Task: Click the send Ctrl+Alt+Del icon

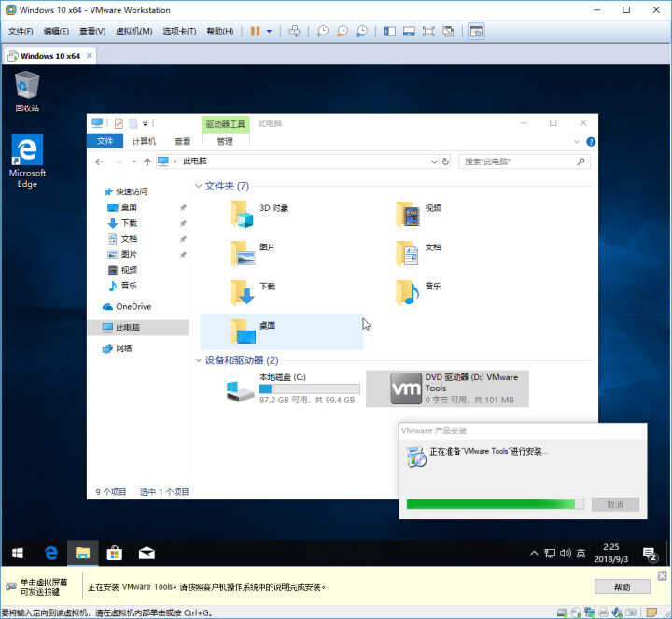Action: click(x=294, y=32)
